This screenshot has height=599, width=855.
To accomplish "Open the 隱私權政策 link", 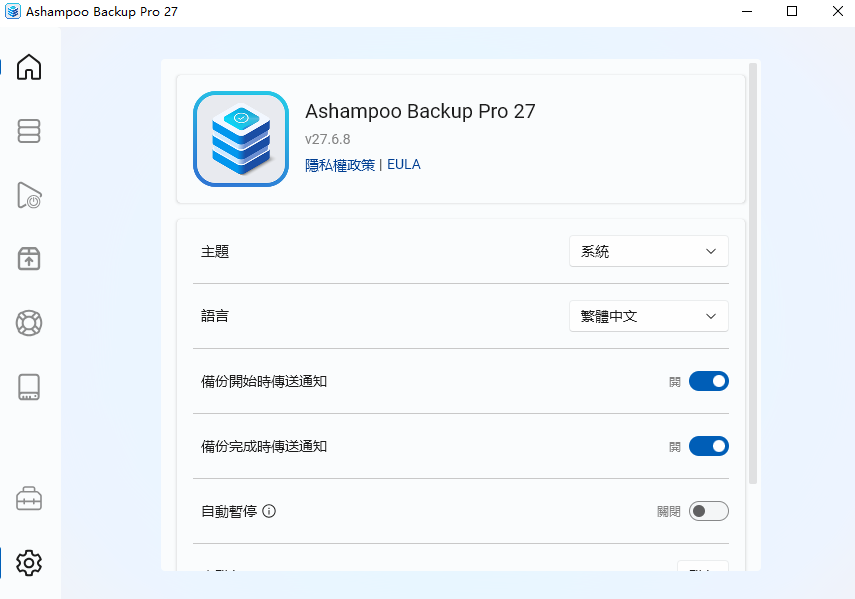I will pos(340,165).
